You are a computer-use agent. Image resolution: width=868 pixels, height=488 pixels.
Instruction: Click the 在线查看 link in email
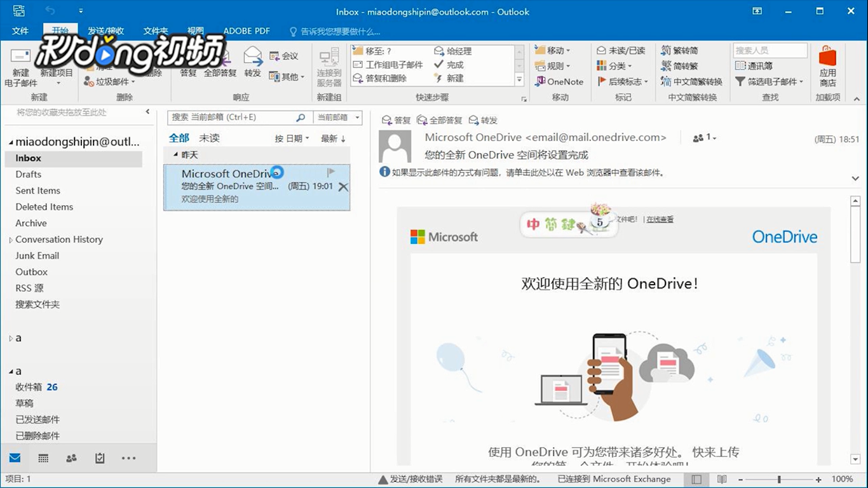click(x=660, y=219)
